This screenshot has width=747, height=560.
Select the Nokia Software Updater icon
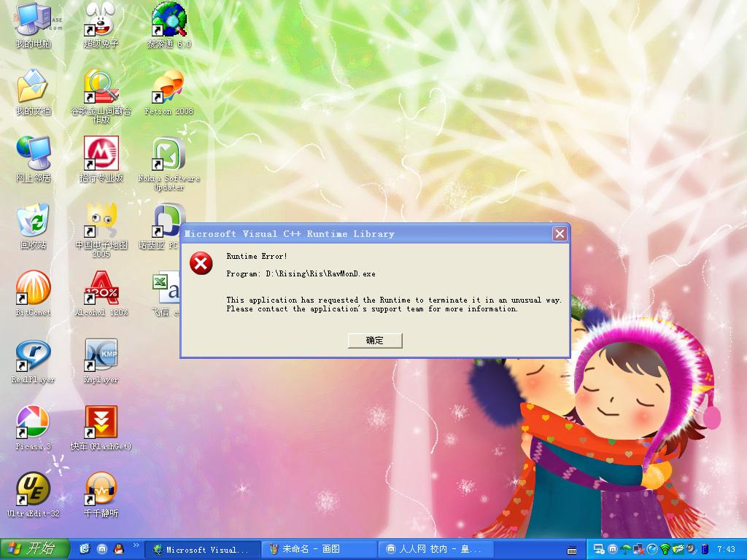(x=169, y=164)
